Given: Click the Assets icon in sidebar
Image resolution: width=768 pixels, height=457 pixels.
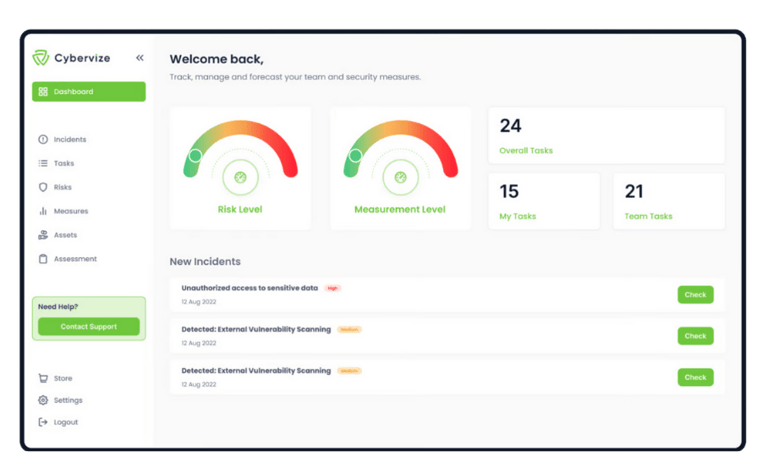Looking at the screenshot, I should click(43, 235).
